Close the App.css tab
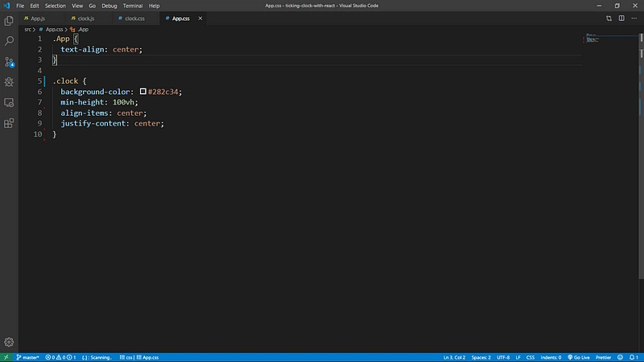Viewport: 644px width, 362px height. pyautogui.click(x=200, y=19)
